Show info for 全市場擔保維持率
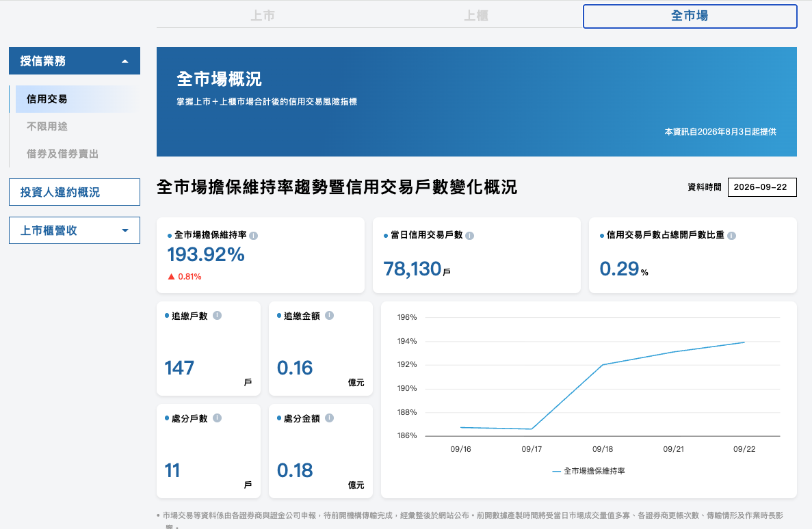Viewport: 812px width, 529px height. [253, 236]
